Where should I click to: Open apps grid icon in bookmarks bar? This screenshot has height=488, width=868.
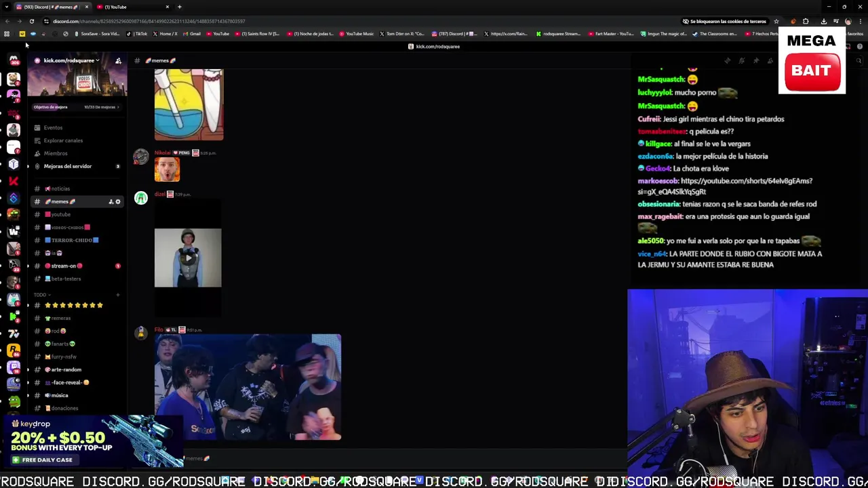point(7,34)
